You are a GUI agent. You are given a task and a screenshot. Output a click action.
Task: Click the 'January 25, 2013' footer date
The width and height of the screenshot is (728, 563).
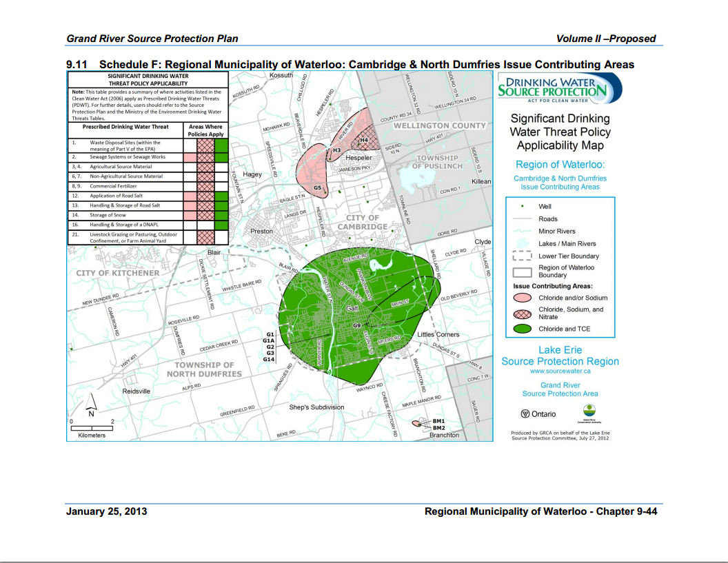106,511
